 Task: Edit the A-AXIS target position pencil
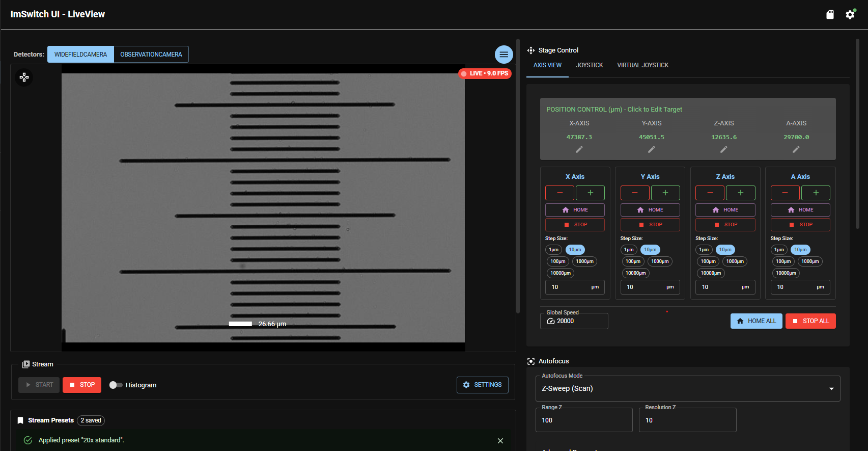(796, 149)
